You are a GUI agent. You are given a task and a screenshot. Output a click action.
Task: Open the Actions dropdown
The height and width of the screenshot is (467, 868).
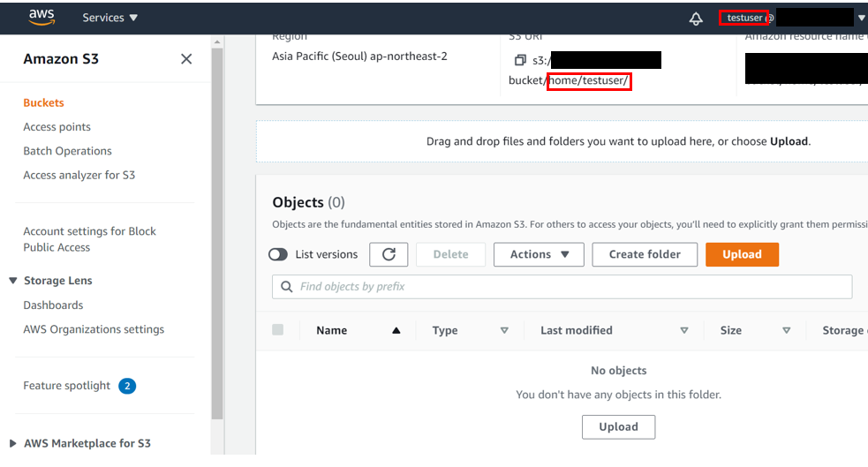click(x=539, y=254)
